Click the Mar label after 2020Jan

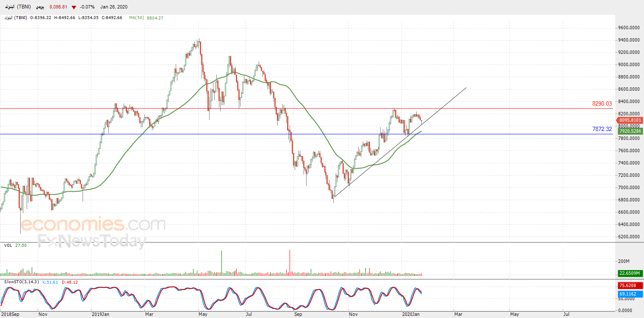[x=458, y=315]
